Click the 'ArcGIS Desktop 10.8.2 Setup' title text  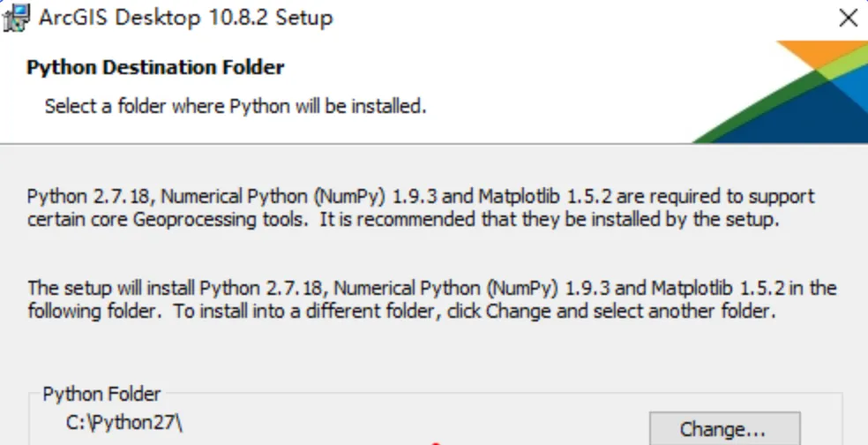coord(186,19)
